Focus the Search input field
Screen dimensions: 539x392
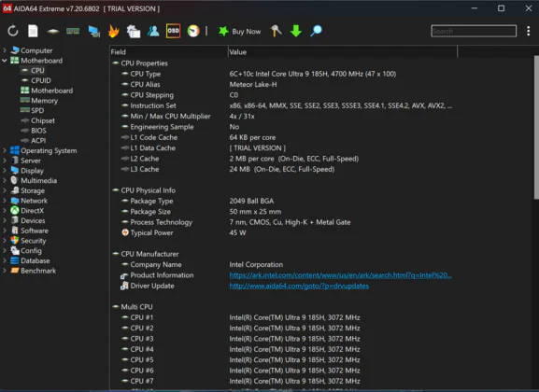pos(474,31)
